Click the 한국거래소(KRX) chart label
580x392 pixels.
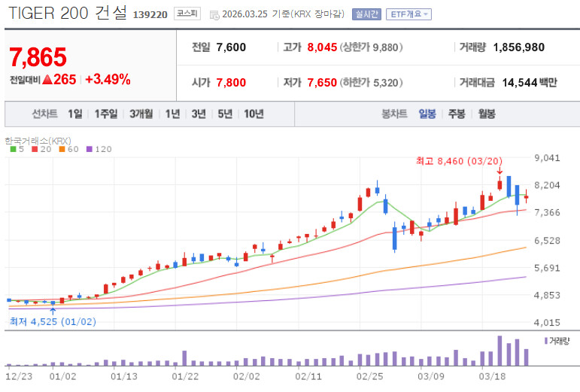[x=38, y=141]
